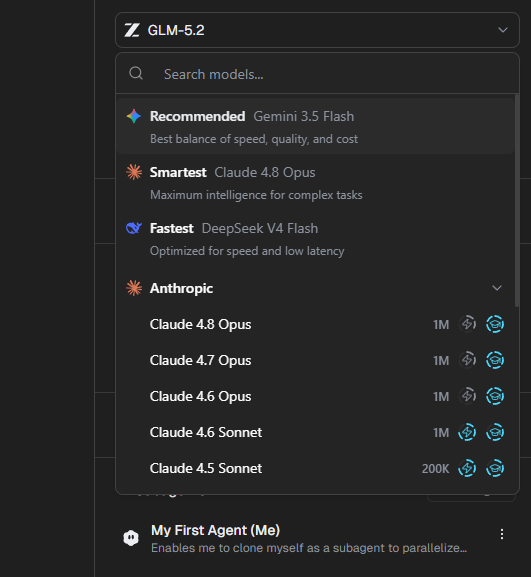Select Claude 4.7 Opus model
Screen dimensions: 531x577
tap(315, 360)
